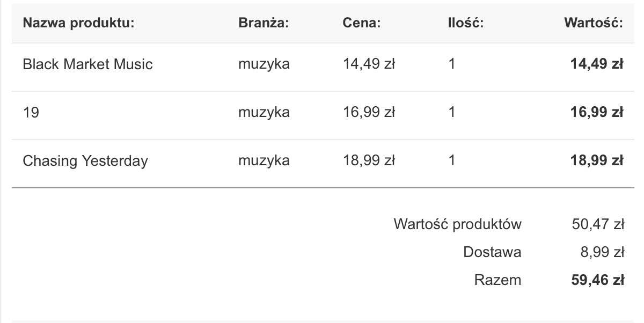Select the bold 18,99 zł row value
The width and height of the screenshot is (644, 323).
(596, 161)
